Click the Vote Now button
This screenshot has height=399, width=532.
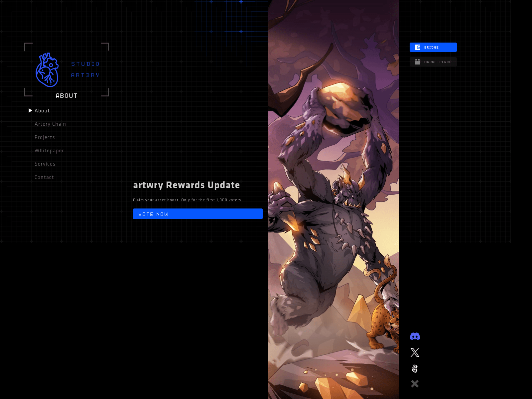coord(198,214)
